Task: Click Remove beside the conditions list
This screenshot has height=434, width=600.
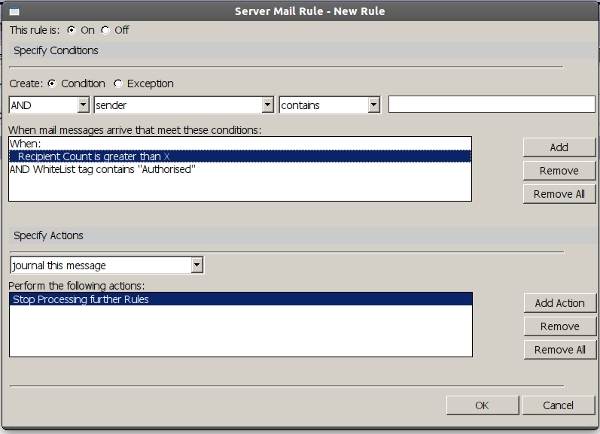Action: [559, 171]
